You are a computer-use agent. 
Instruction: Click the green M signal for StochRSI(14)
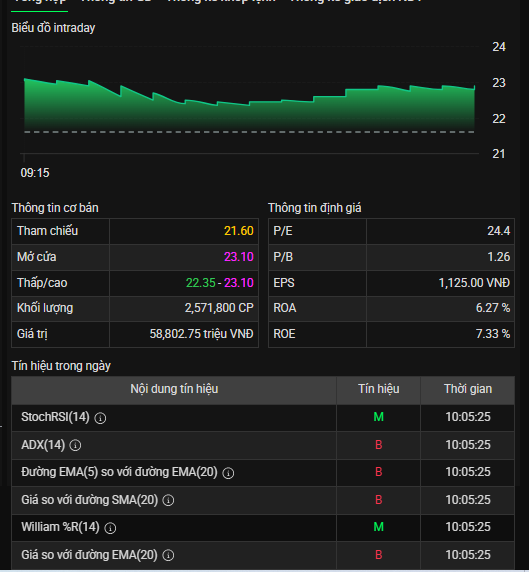379,417
